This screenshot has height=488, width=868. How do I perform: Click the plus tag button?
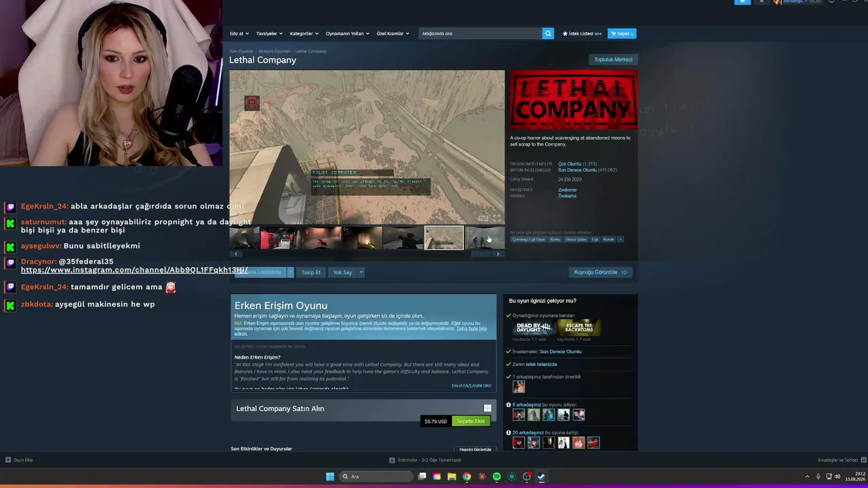click(x=620, y=239)
